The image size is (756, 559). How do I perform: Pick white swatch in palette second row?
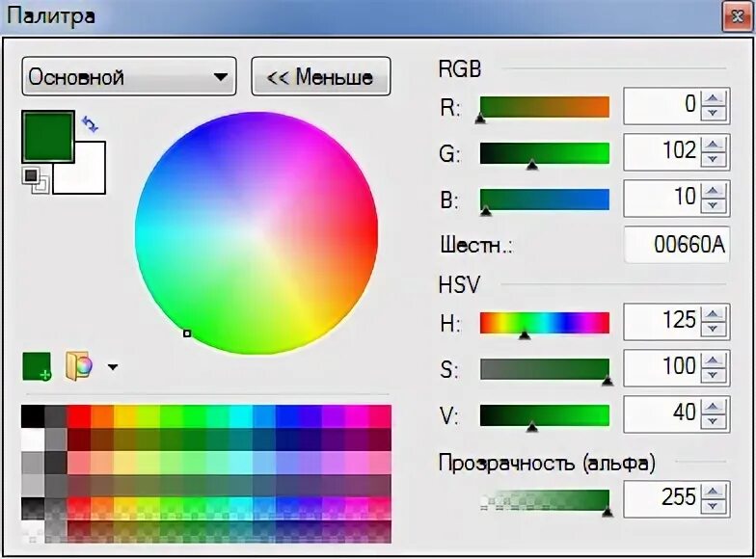click(33, 439)
